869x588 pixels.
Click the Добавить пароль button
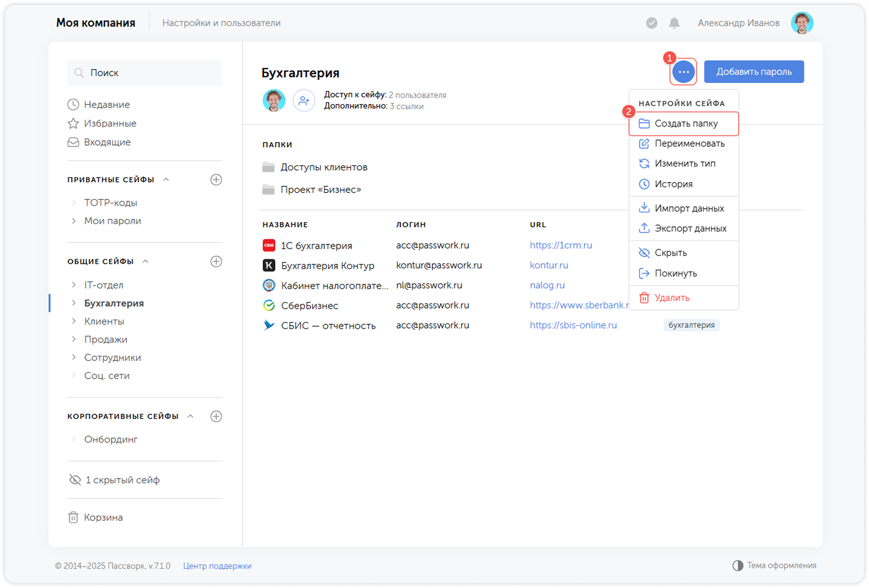coord(754,71)
